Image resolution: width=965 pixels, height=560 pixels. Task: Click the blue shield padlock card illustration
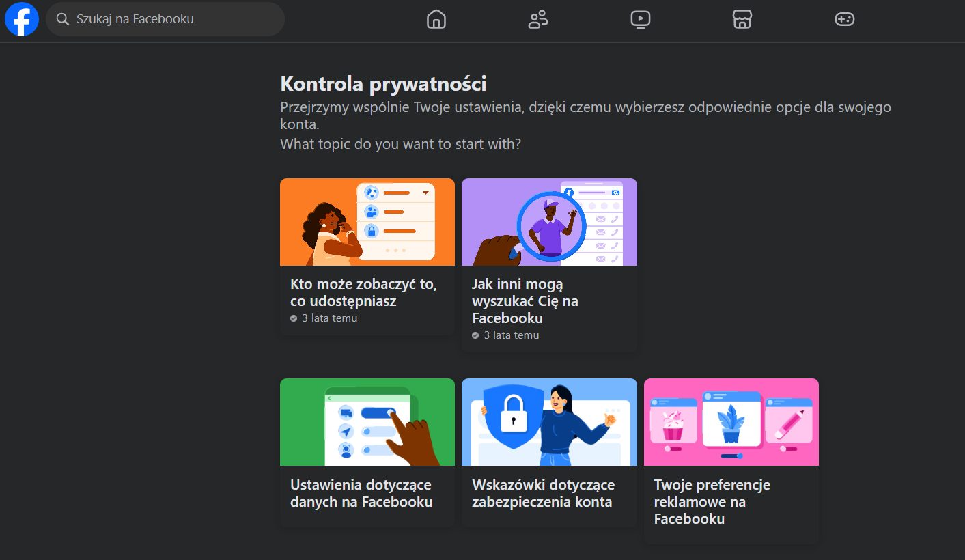coord(549,422)
